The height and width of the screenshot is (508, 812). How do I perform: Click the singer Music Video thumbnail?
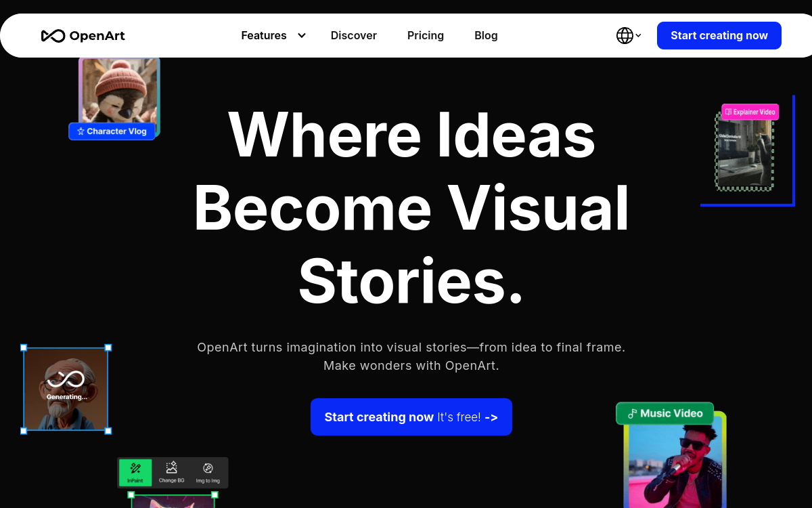tap(673, 467)
